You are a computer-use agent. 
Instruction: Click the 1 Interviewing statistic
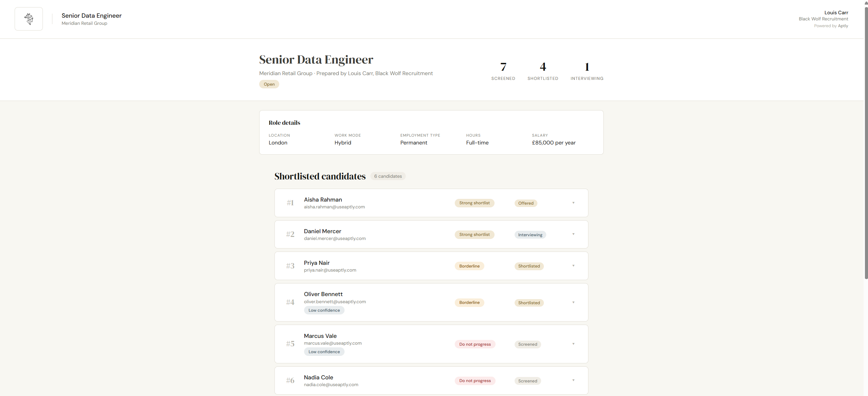pos(587,71)
